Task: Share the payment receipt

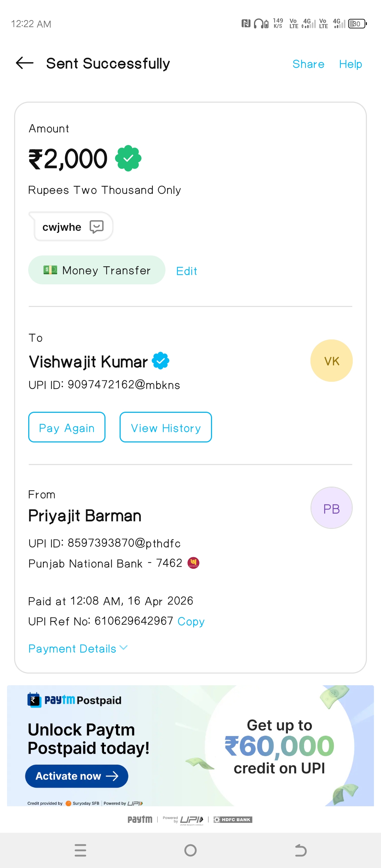Action: tap(308, 64)
